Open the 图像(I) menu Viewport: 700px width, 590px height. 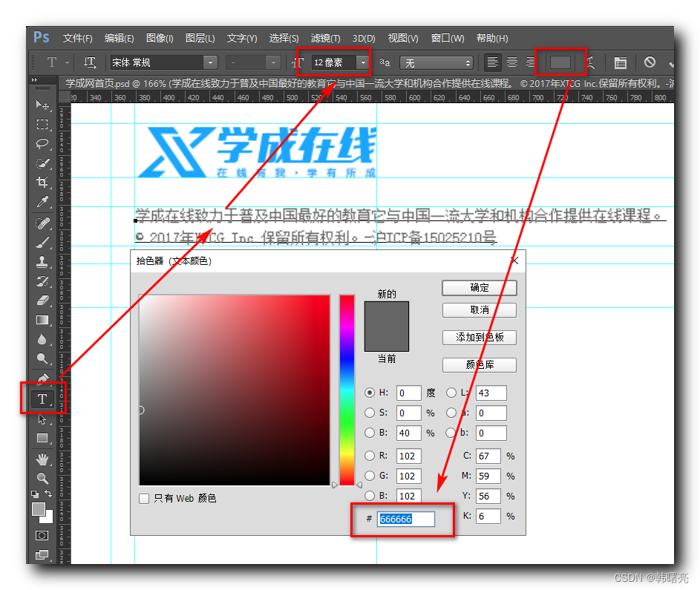click(x=160, y=39)
